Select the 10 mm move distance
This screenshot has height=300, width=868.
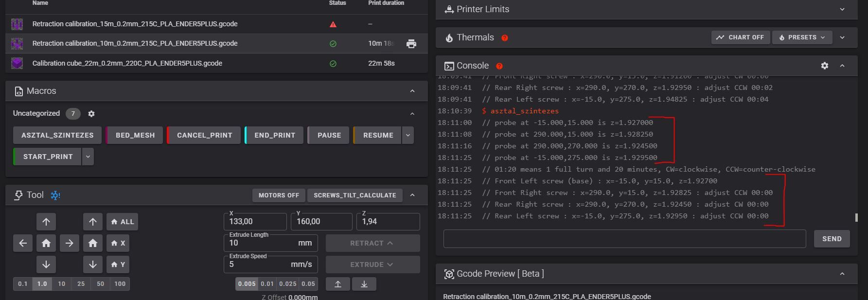pyautogui.click(x=61, y=284)
